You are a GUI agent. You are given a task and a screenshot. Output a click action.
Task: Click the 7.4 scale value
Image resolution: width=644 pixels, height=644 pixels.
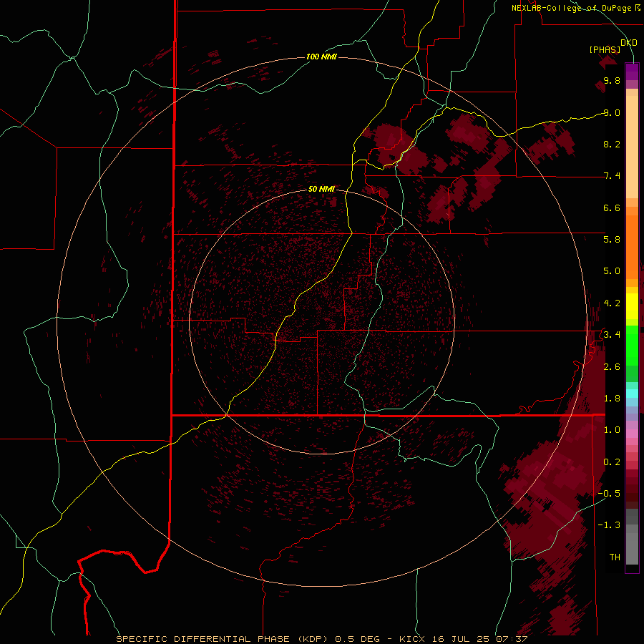pyautogui.click(x=612, y=176)
